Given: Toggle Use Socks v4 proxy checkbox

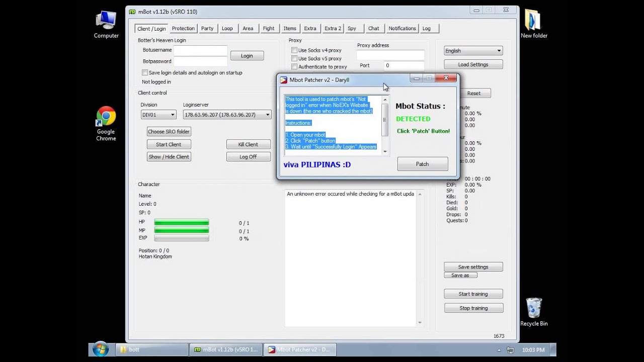Looking at the screenshot, I should [294, 50].
